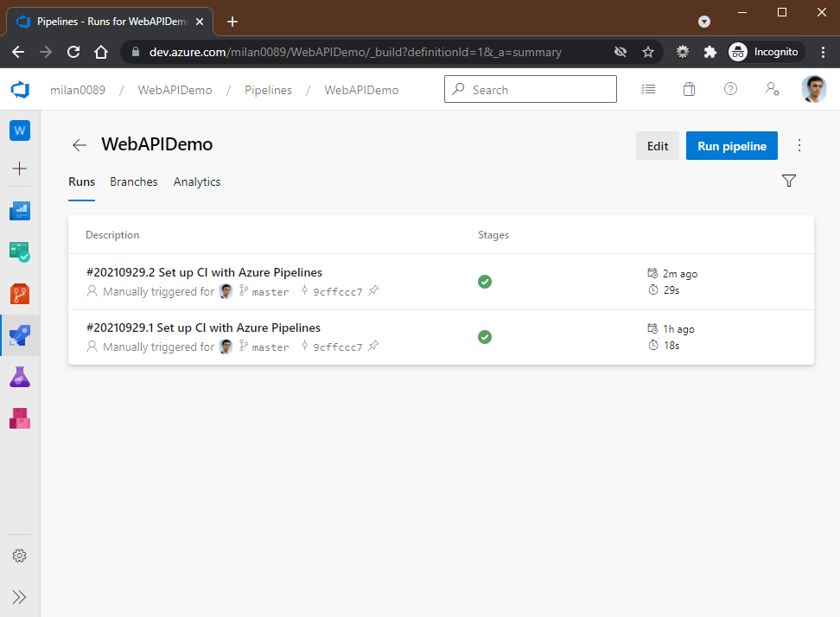This screenshot has width=840, height=617.
Task: Open the work items list icon
Action: pyautogui.click(x=648, y=89)
